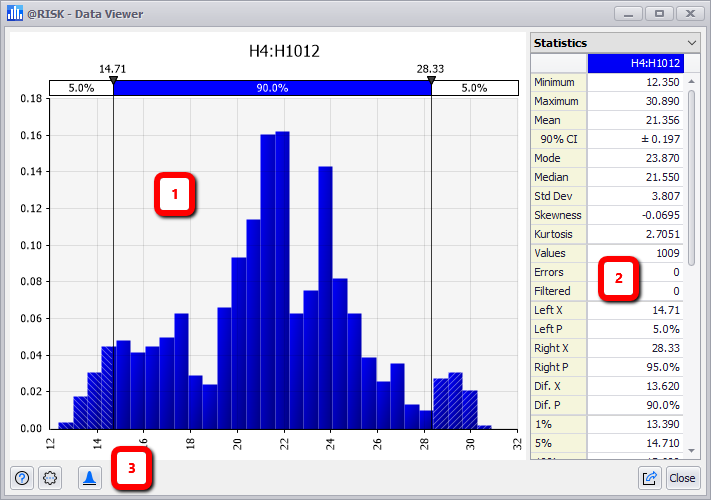Click the H4:H1012 chart title
711x500 pixels.
[284, 50]
